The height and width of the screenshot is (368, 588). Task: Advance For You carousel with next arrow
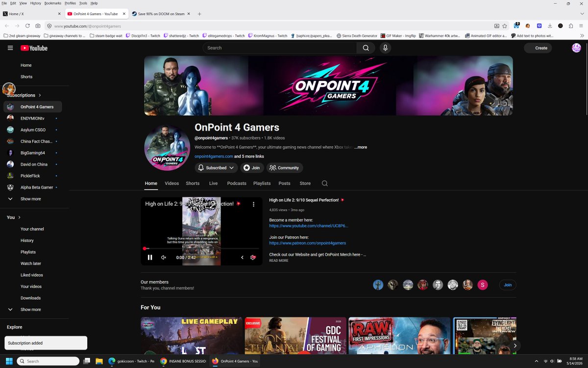coord(515,346)
